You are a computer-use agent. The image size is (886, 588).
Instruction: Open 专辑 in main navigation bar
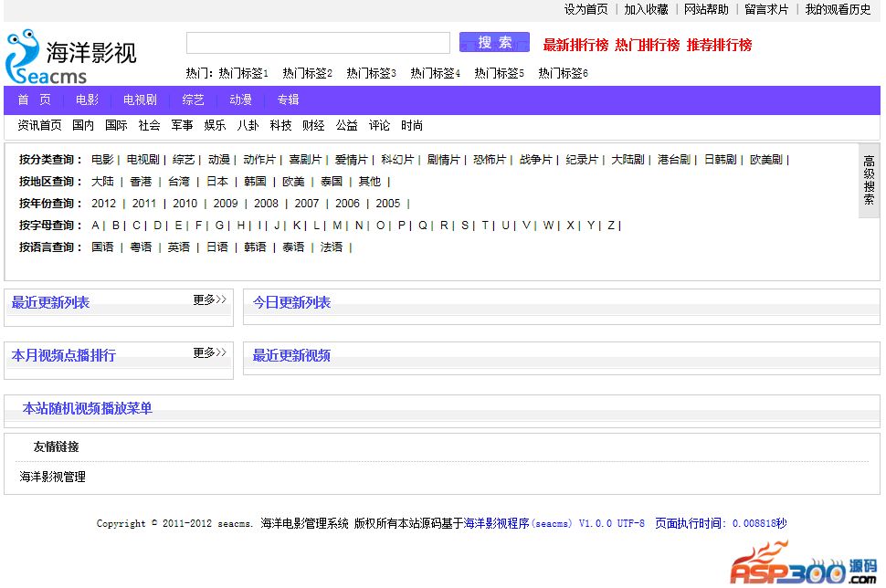(288, 100)
